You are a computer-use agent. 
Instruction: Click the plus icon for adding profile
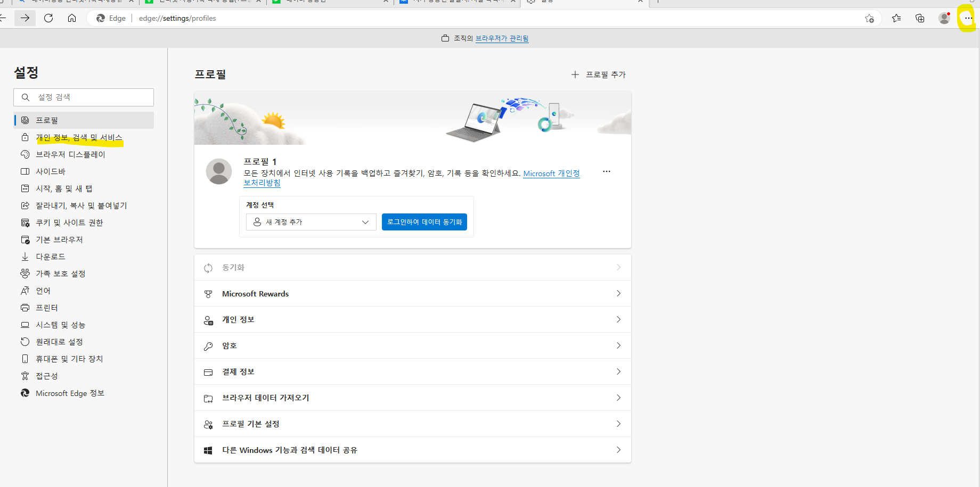575,75
